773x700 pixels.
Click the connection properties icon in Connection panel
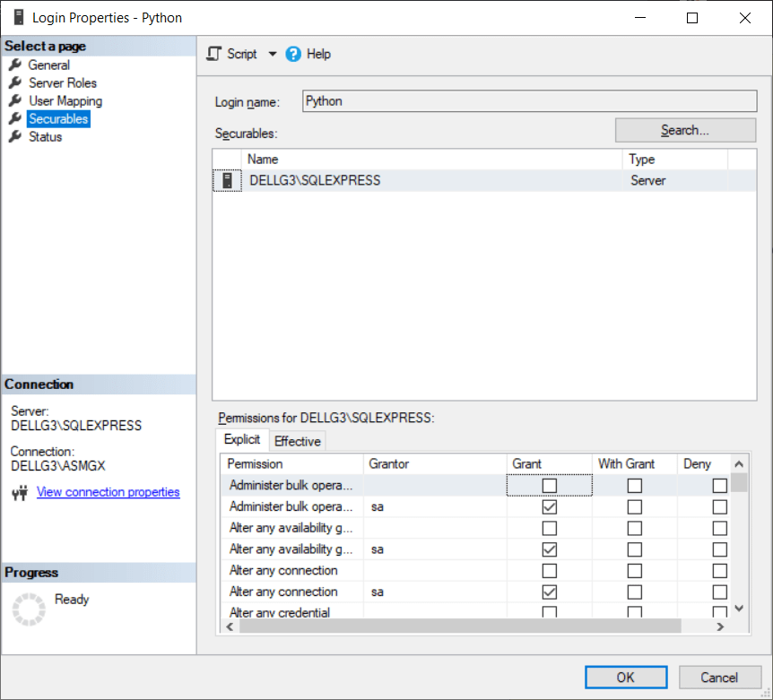coord(20,491)
